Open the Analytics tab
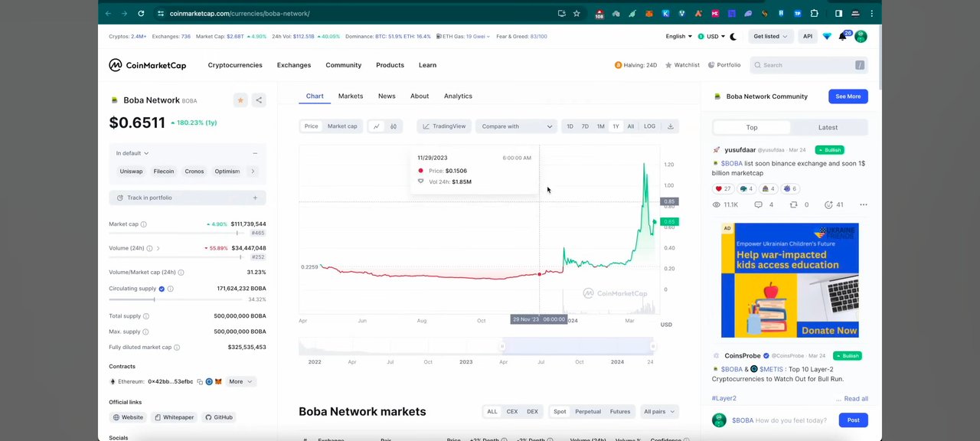 (x=458, y=96)
